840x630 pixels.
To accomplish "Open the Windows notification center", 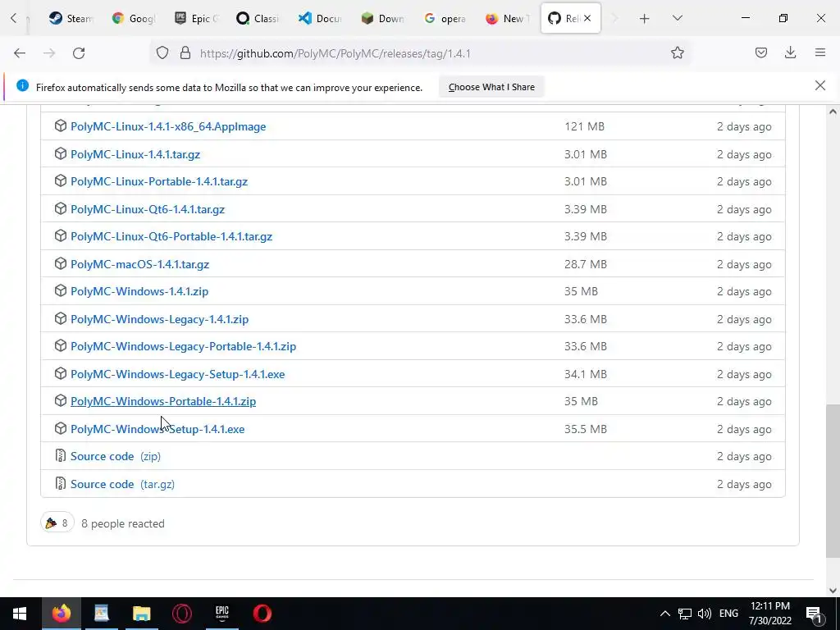I will click(813, 614).
